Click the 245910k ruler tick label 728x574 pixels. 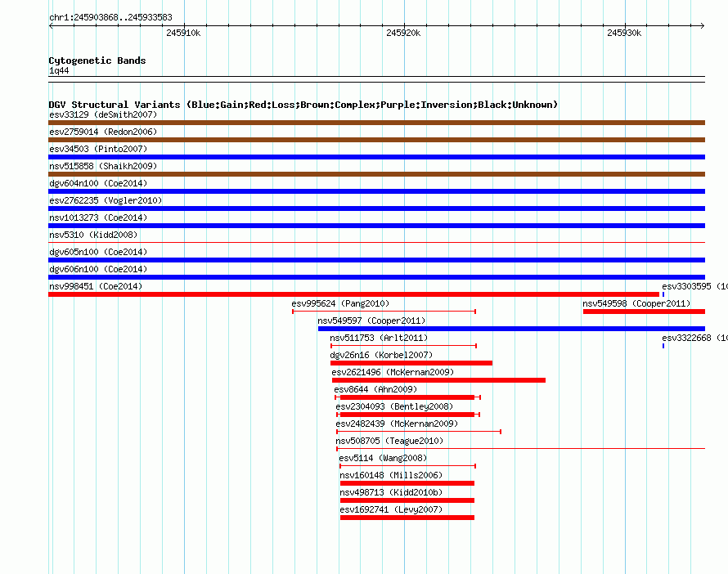coord(183,33)
